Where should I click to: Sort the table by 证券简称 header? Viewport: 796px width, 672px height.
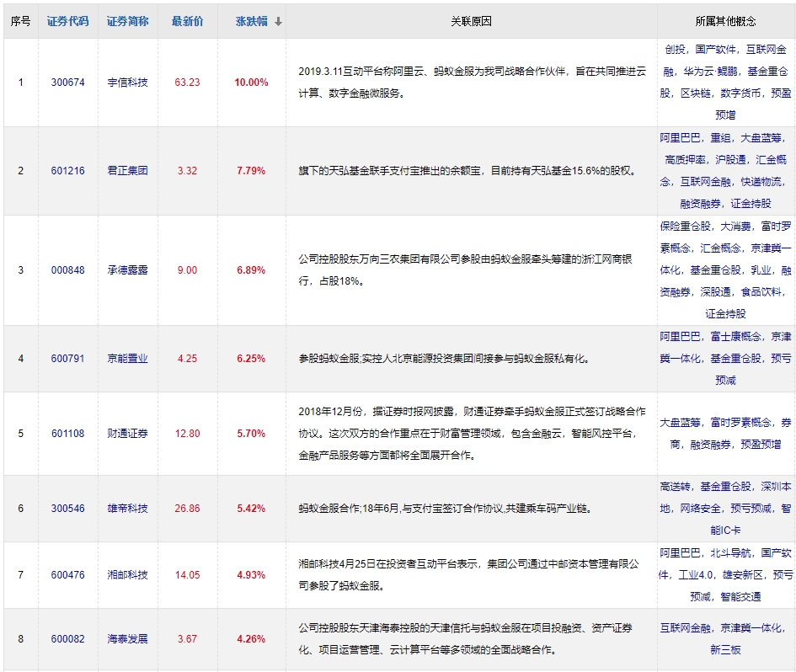(x=127, y=21)
